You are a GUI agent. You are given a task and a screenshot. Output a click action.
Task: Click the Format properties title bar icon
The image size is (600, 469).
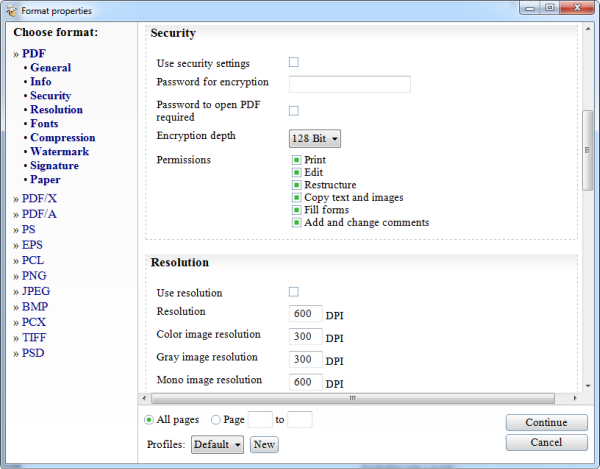[11, 10]
